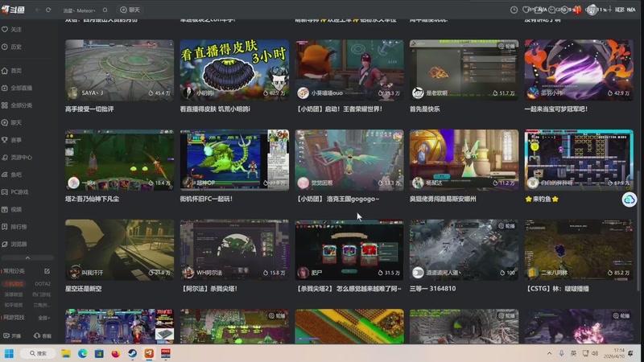The height and width of the screenshot is (362, 644).
Task: Open 赛事 (esports) with the trophy icon
Action: pyautogui.click(x=11, y=140)
